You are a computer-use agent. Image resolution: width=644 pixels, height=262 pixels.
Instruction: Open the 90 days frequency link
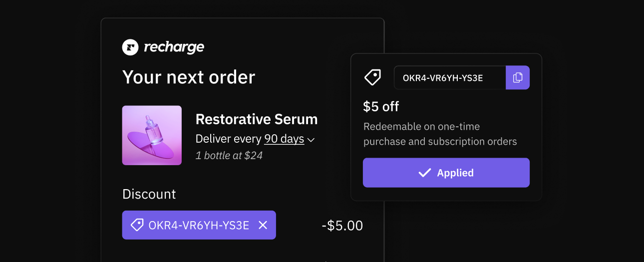284,139
